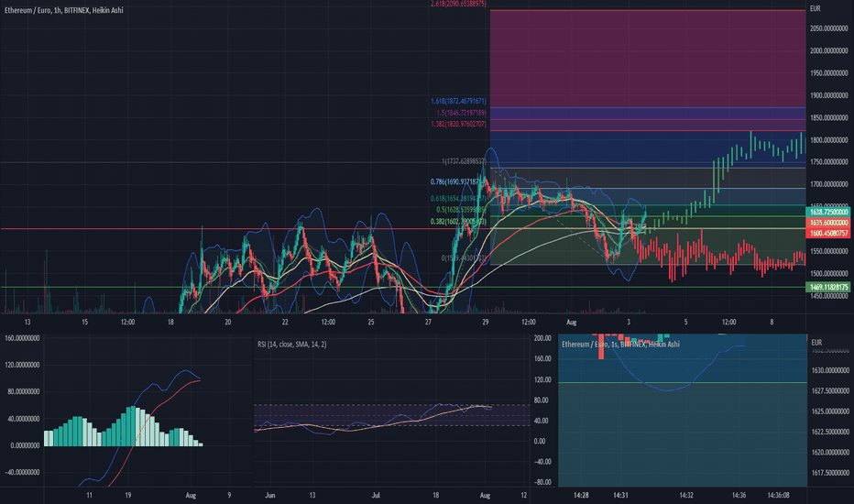This screenshot has height=504, width=854.
Task: Click the 29 date on main time axis
Action: pyautogui.click(x=486, y=322)
